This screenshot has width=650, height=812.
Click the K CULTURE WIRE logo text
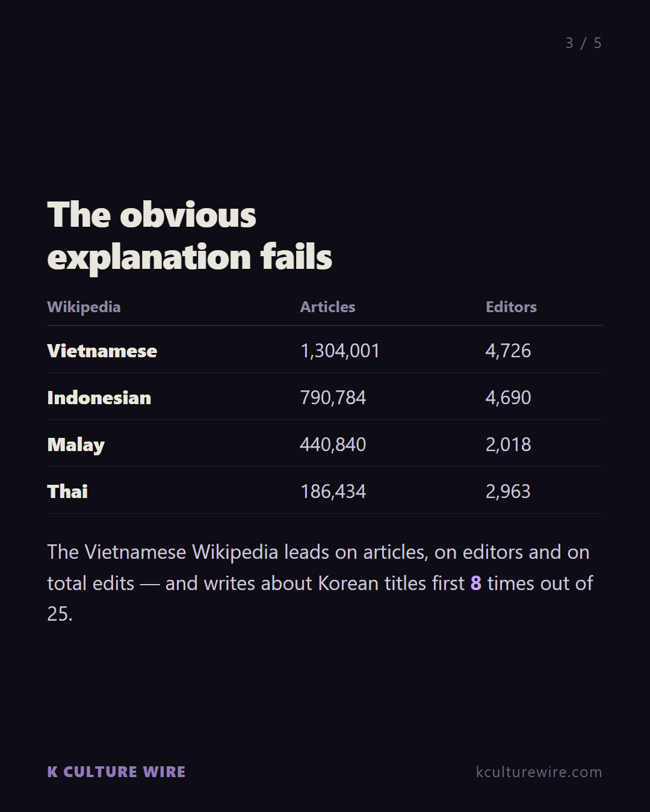116,772
